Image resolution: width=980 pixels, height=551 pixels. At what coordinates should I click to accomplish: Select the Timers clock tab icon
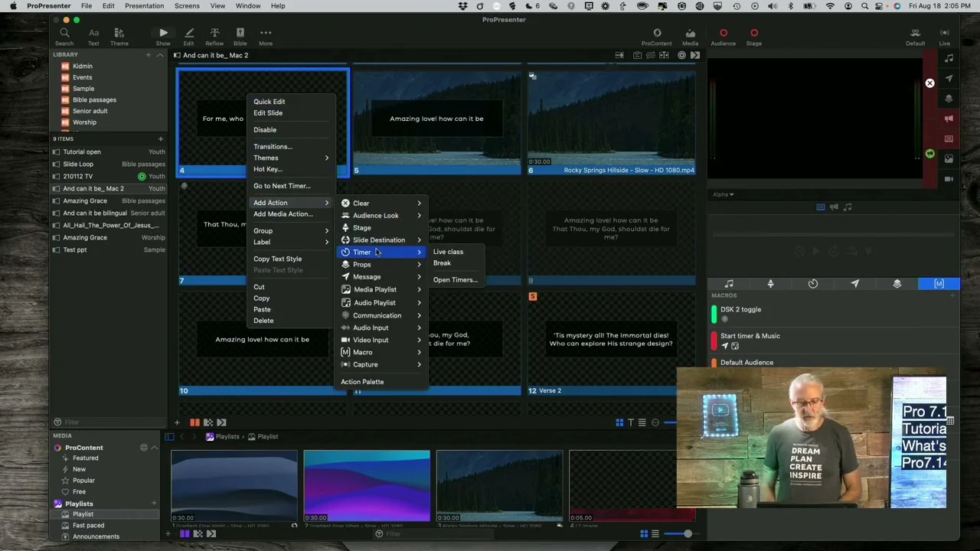(813, 284)
